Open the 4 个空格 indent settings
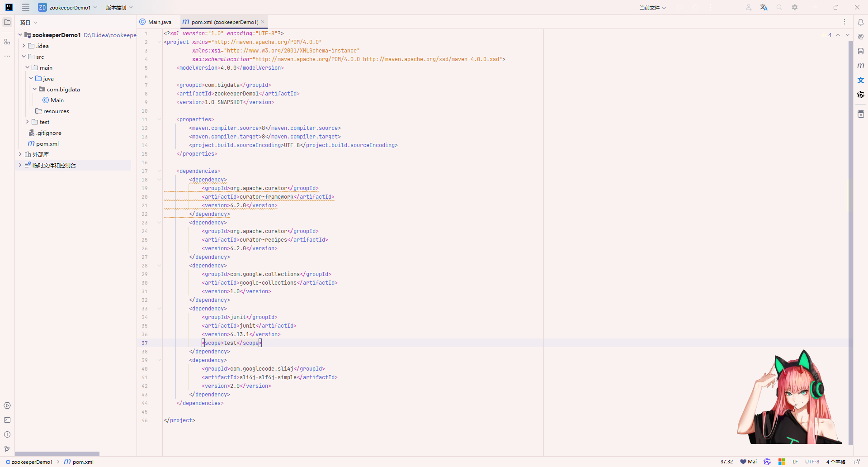Screen dimensions: 868x467 coord(835,462)
